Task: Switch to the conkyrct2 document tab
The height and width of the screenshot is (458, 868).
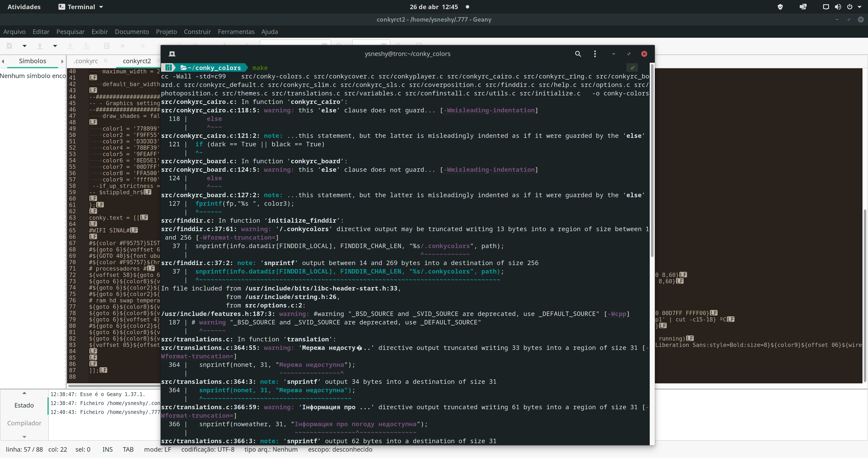Action: [137, 61]
